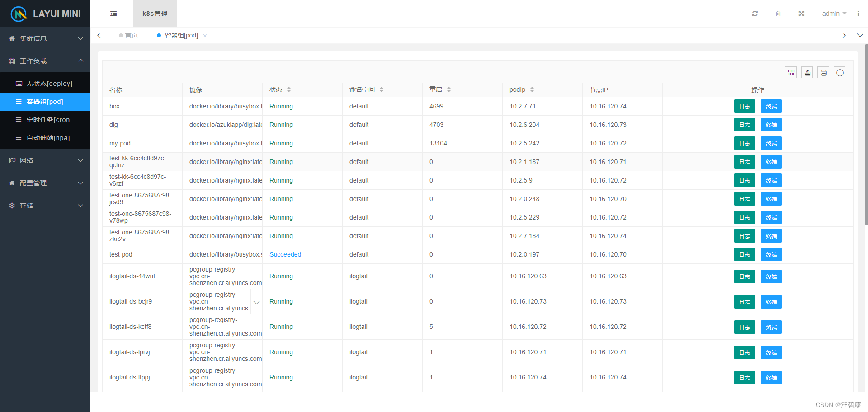The width and height of the screenshot is (868, 412).
Task: Click pod name test-one-8675687c98-zkc2v
Action: point(141,236)
